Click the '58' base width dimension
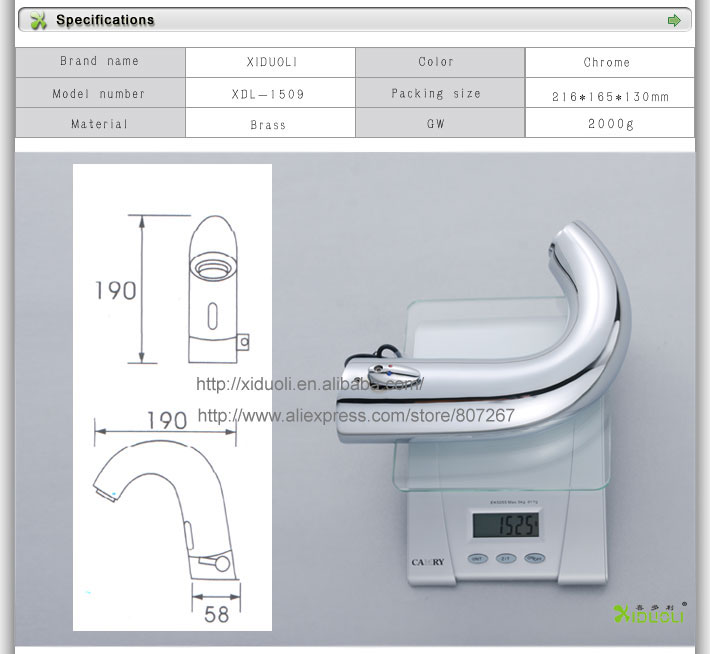The image size is (710, 654). click(216, 615)
